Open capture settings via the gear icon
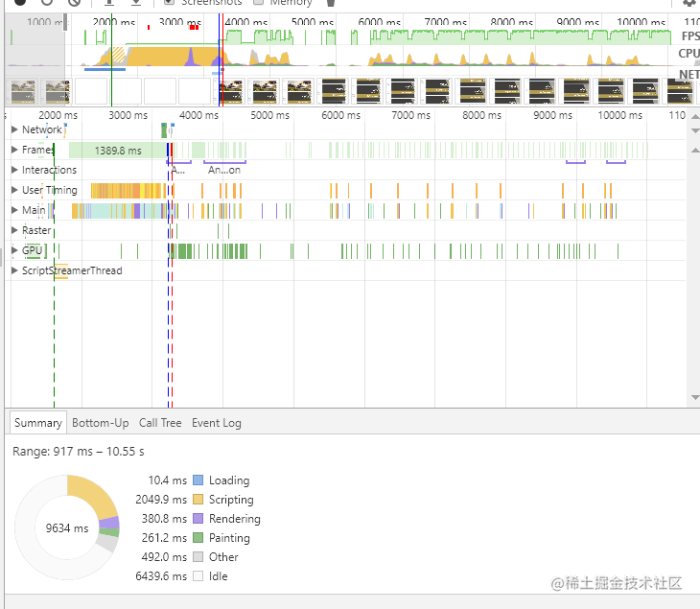700x609 pixels. (689, 3)
